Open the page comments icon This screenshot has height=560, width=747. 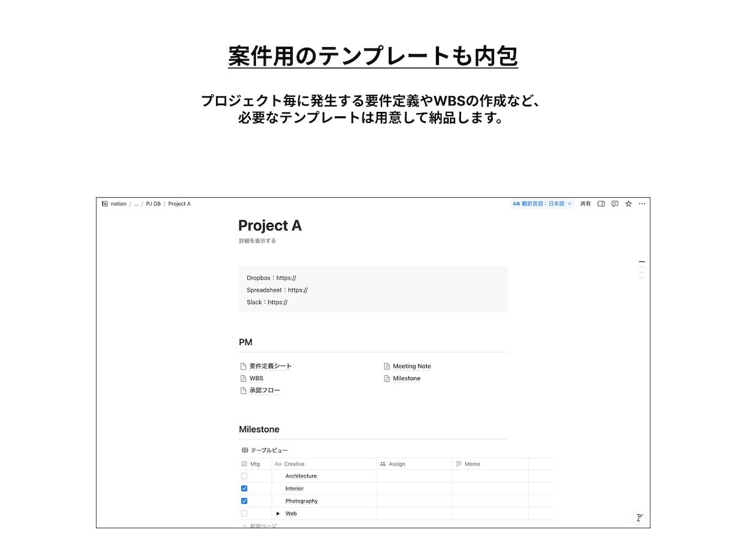click(615, 204)
